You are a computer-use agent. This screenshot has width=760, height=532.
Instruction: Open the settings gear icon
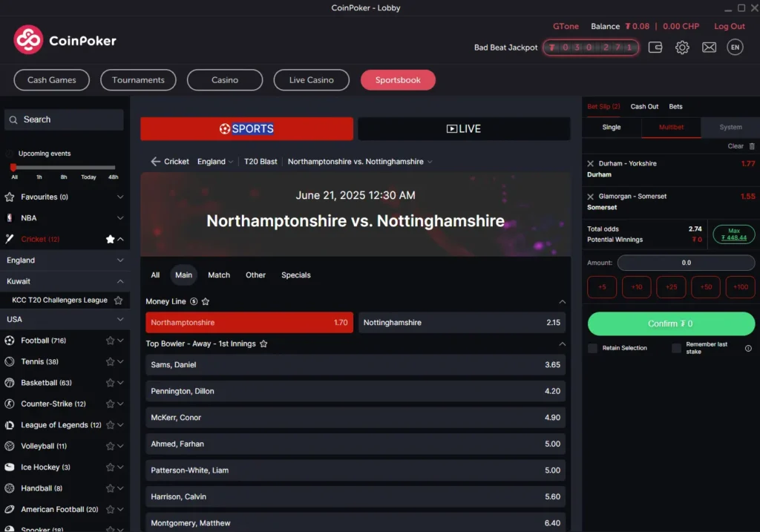click(x=682, y=47)
